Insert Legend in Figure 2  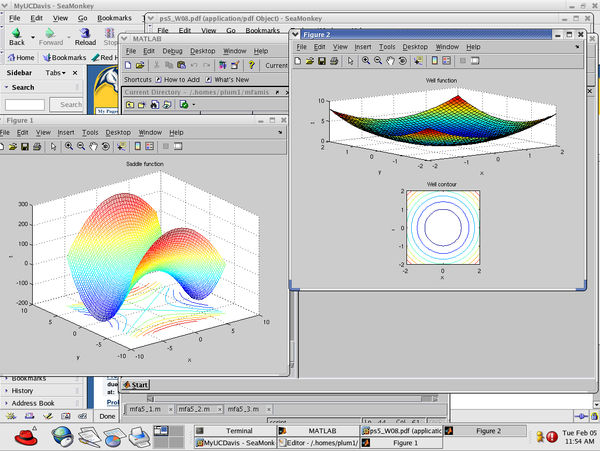446,60
